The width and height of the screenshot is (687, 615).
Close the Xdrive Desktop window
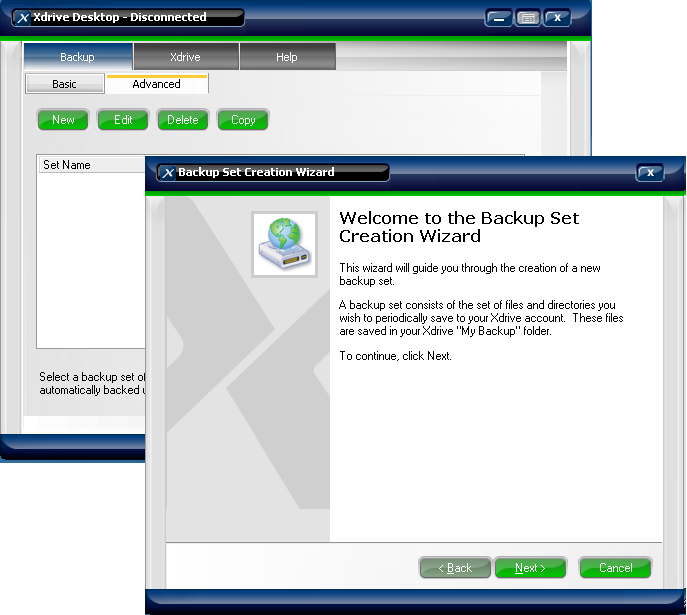[557, 18]
